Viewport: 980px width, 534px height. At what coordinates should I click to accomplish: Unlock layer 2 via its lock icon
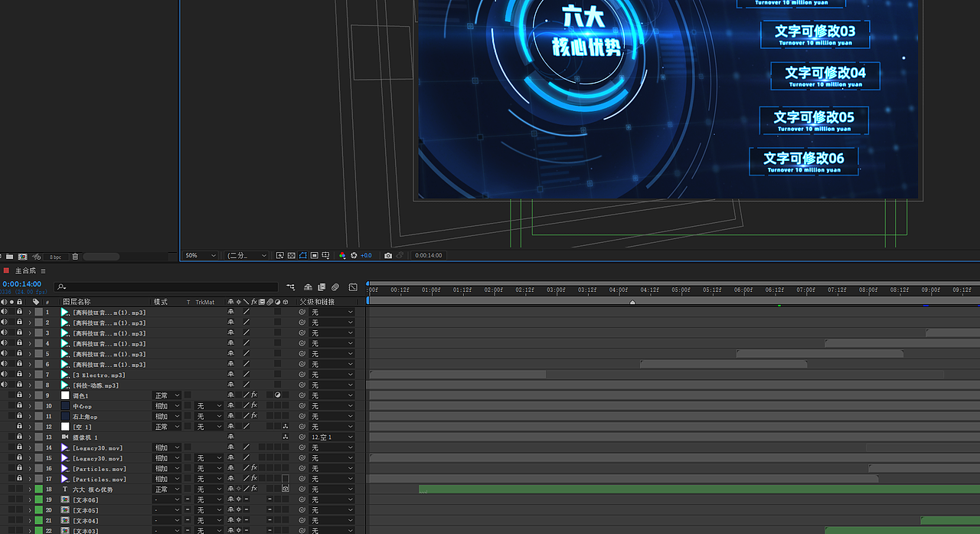click(x=20, y=323)
